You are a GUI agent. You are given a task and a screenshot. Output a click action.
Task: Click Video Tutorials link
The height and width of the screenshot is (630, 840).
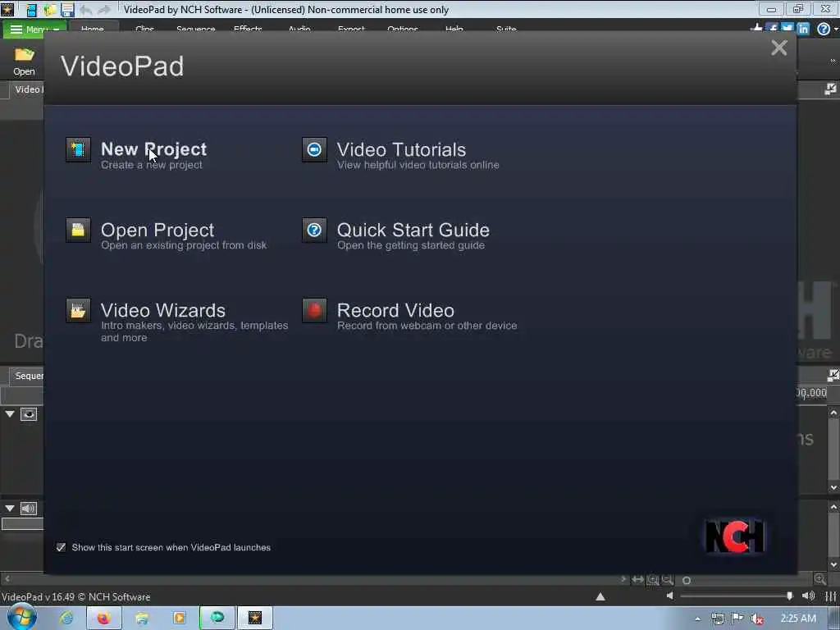tap(401, 149)
